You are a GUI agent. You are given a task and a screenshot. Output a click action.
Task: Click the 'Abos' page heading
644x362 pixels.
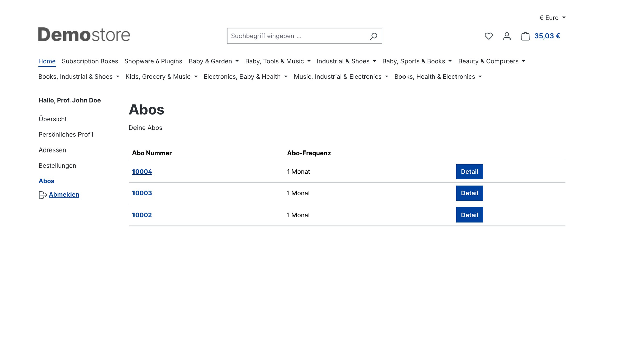(147, 110)
